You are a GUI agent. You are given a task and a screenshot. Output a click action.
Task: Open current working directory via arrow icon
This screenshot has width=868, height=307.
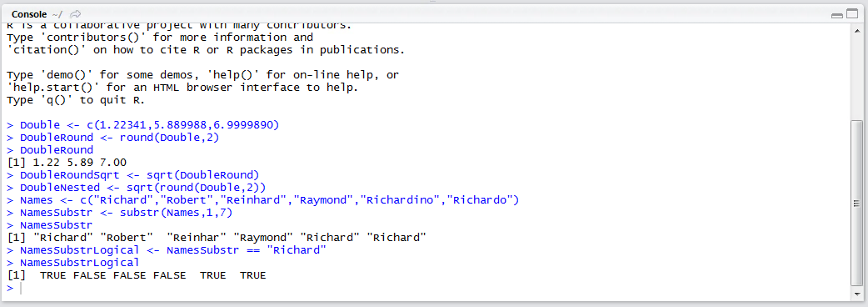76,14
